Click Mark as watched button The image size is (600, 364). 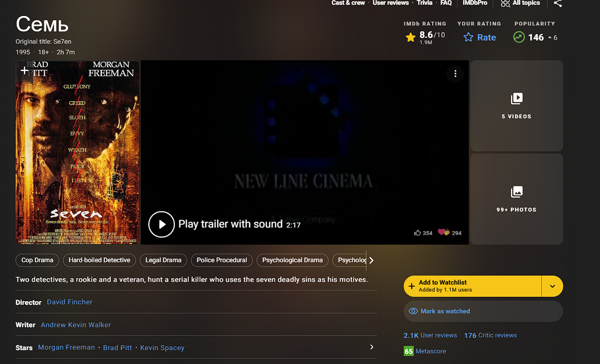click(x=483, y=311)
